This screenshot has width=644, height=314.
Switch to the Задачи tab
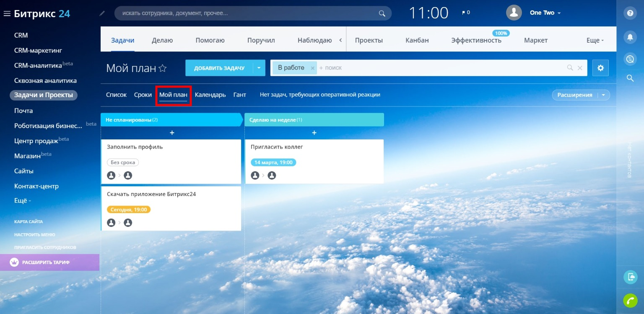pyautogui.click(x=123, y=40)
